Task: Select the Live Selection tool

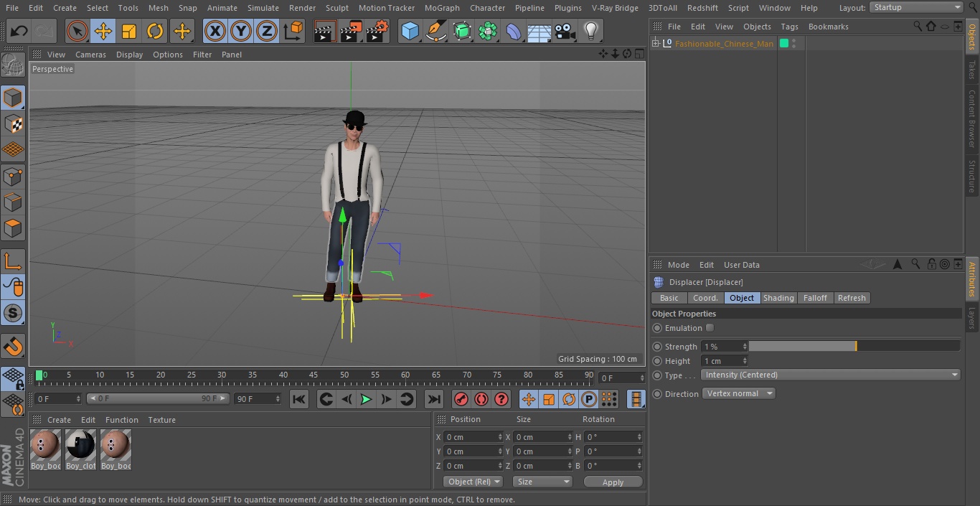Action: pyautogui.click(x=77, y=32)
